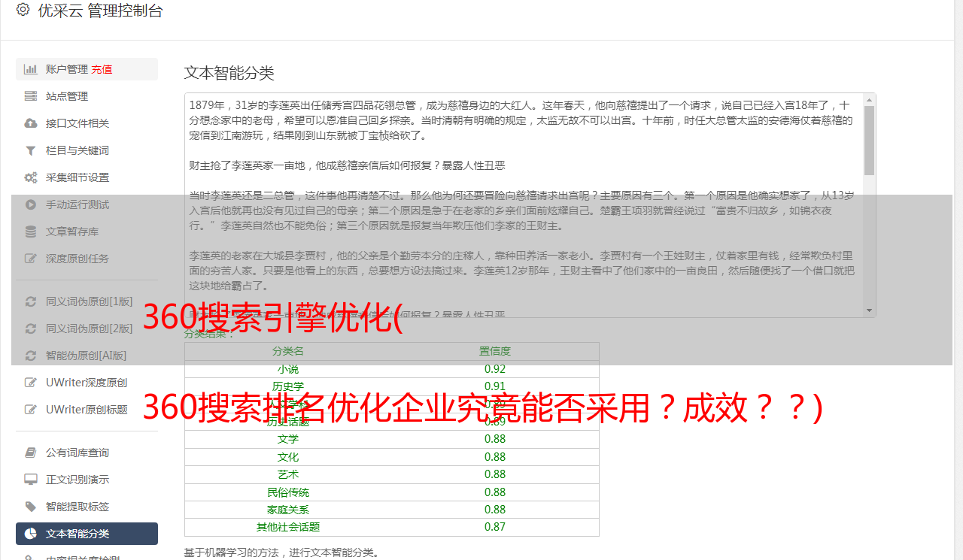Click the 0.88 value in 艺术 row
Image resolution: width=963 pixels, height=560 pixels.
[x=495, y=474]
